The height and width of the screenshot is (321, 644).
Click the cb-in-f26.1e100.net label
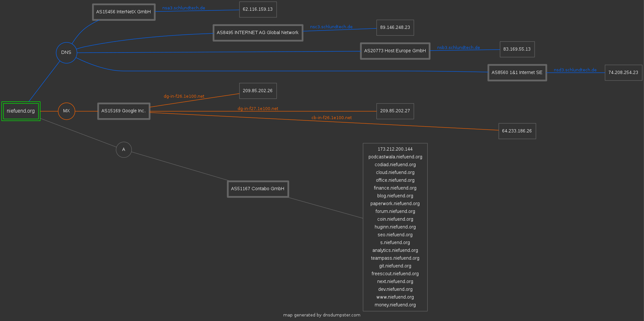[332, 118]
